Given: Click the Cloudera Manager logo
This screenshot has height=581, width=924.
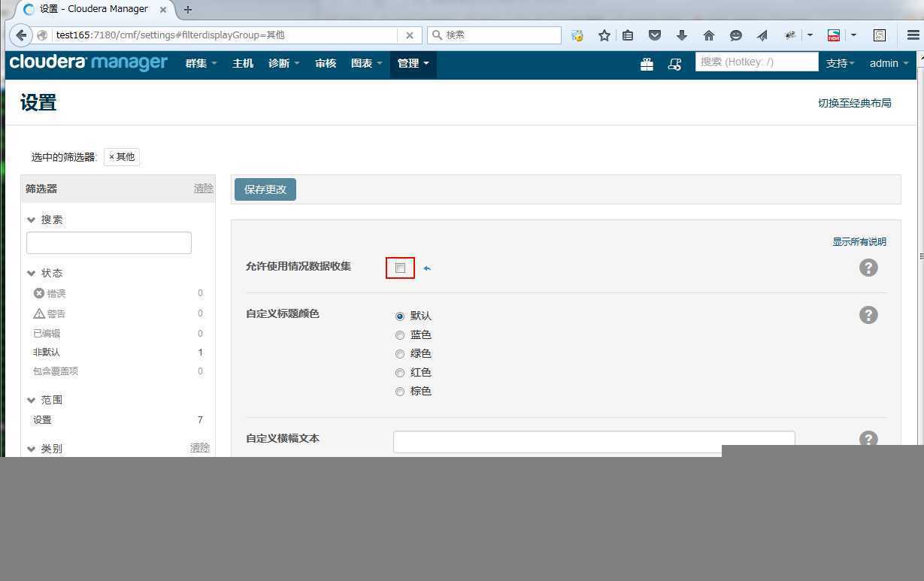Looking at the screenshot, I should tap(89, 62).
